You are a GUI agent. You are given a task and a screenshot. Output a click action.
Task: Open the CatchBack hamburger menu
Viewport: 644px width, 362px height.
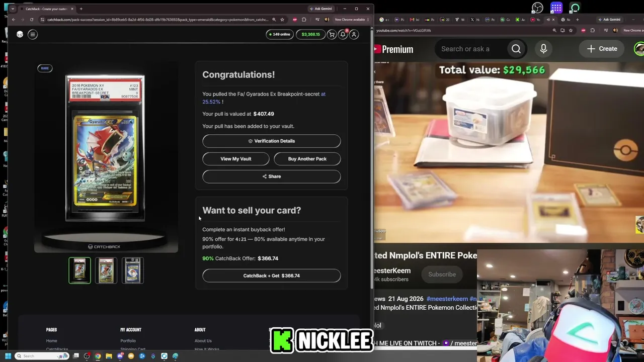[x=33, y=34]
